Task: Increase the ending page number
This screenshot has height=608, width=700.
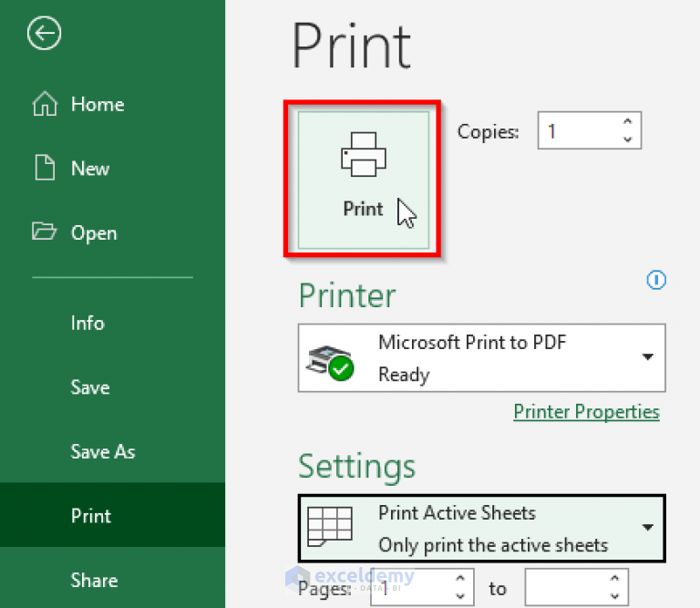Action: coord(614,578)
